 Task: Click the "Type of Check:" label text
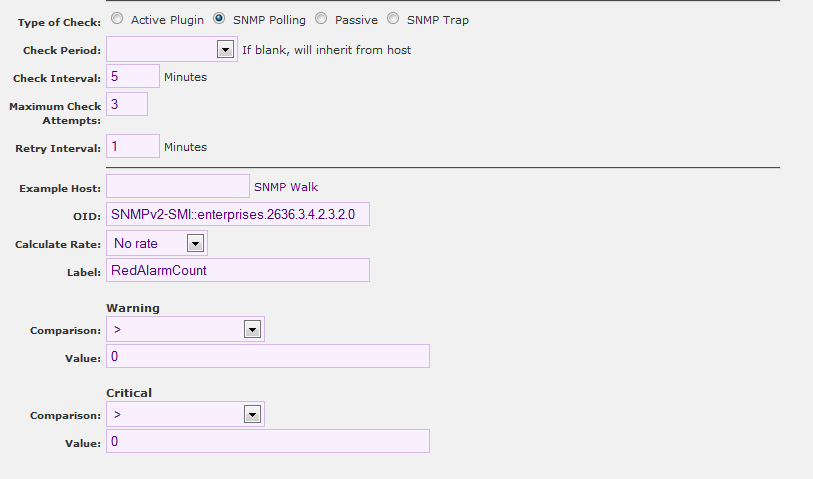point(59,22)
